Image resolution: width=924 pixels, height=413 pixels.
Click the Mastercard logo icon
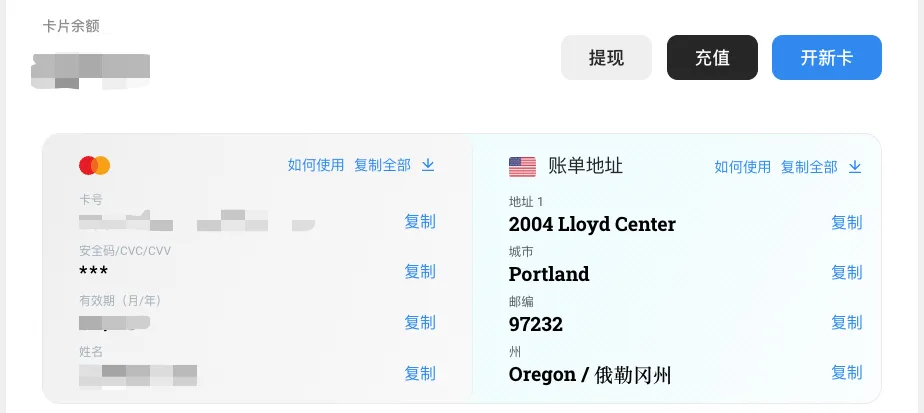94,166
